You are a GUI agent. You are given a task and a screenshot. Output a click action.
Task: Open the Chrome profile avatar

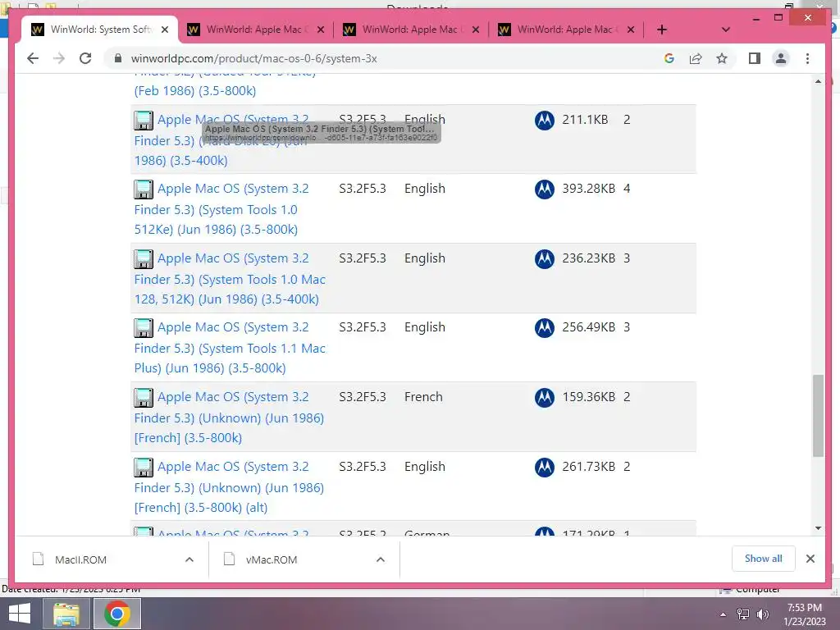781,58
